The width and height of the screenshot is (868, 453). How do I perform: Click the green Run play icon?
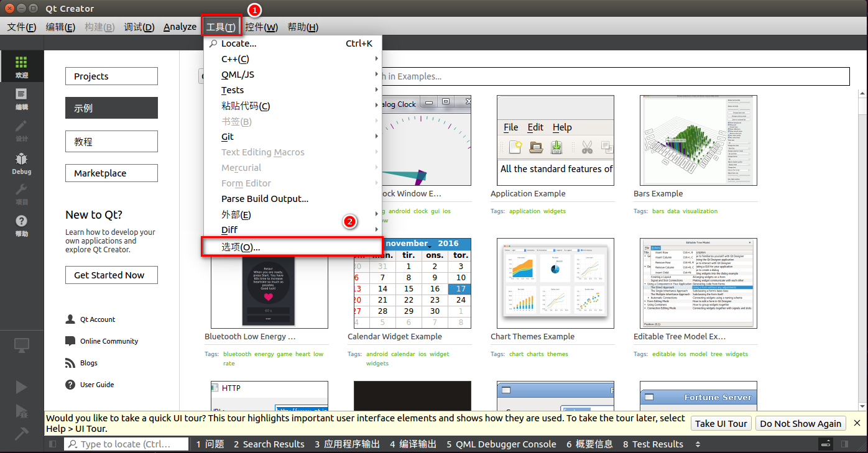tap(21, 387)
